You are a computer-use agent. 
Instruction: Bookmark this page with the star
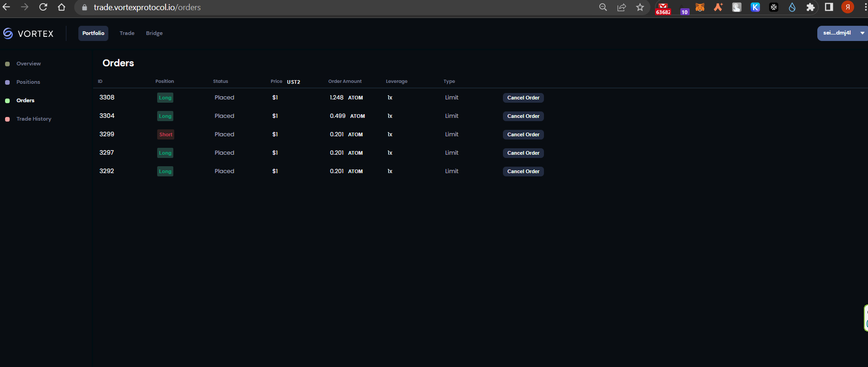tap(640, 7)
